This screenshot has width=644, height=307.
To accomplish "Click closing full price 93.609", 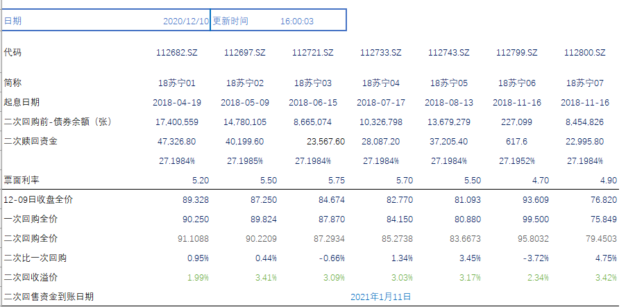I will (x=535, y=200).
